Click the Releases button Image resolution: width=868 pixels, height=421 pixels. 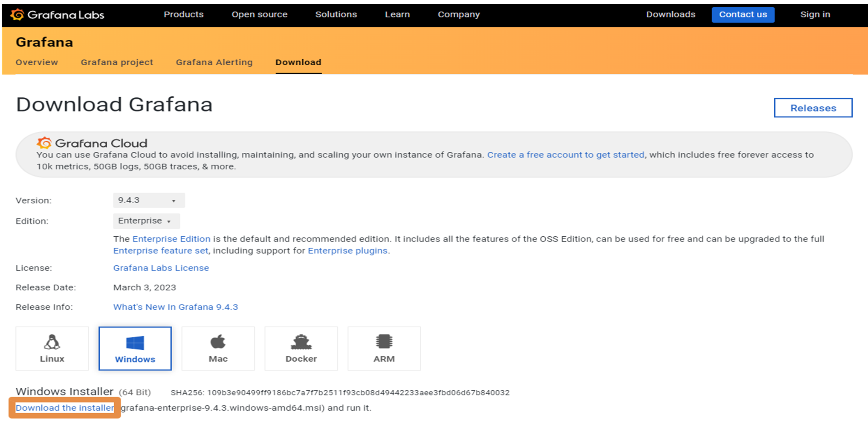click(813, 108)
